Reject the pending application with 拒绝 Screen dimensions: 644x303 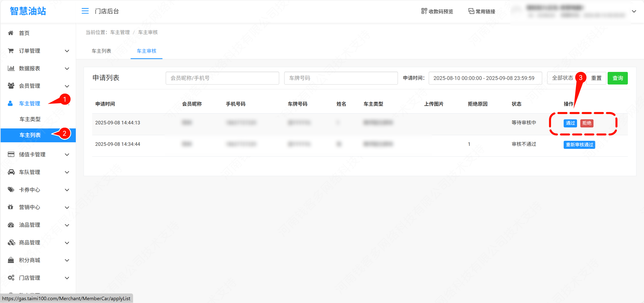click(587, 123)
